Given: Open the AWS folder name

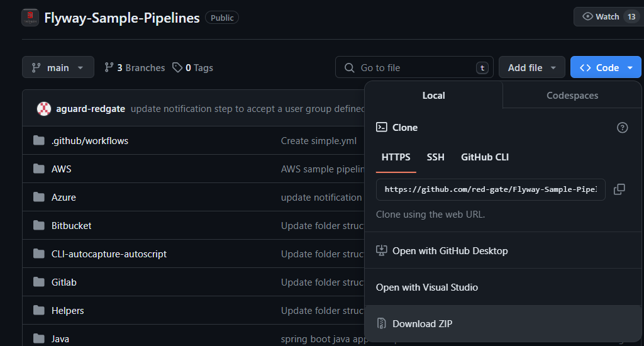Looking at the screenshot, I should [61, 169].
